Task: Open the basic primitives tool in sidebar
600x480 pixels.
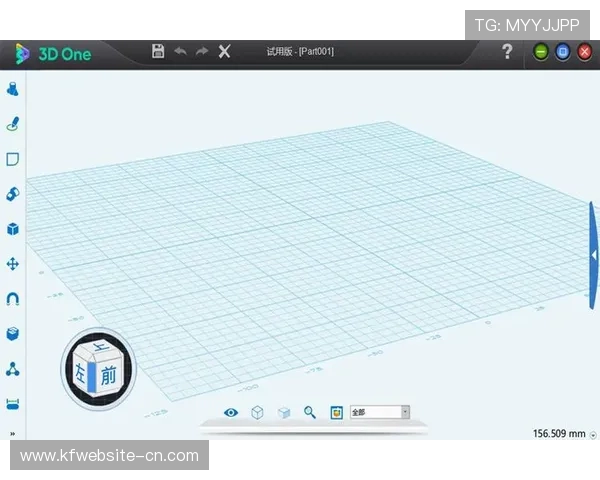Action: pos(13,89)
